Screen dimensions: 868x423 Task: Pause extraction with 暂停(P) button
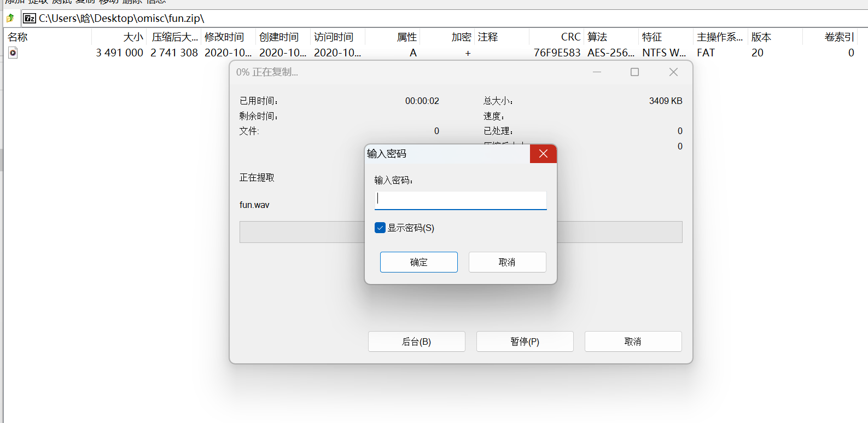525,341
